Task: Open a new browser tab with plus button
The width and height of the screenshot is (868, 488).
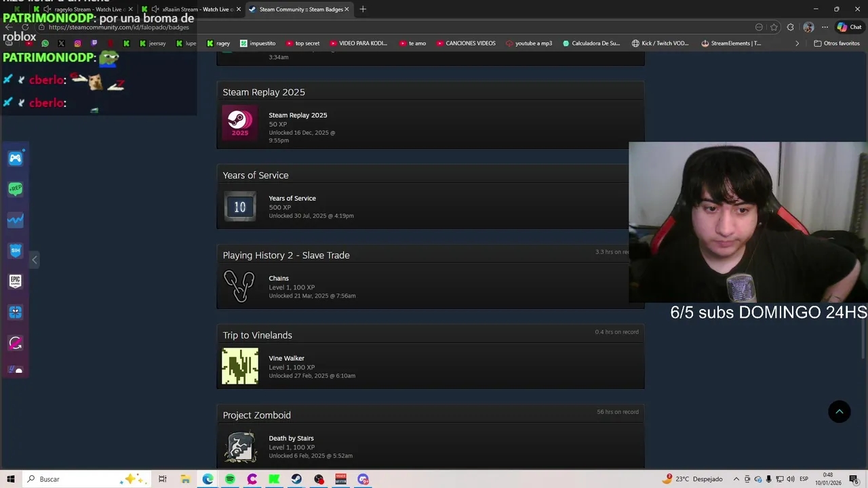Action: point(363,9)
